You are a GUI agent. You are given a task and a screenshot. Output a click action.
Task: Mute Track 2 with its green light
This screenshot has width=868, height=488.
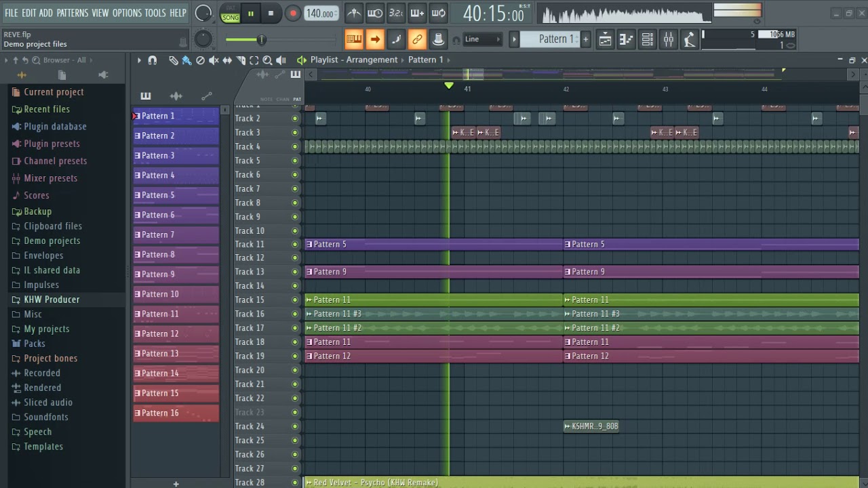pyautogui.click(x=295, y=119)
